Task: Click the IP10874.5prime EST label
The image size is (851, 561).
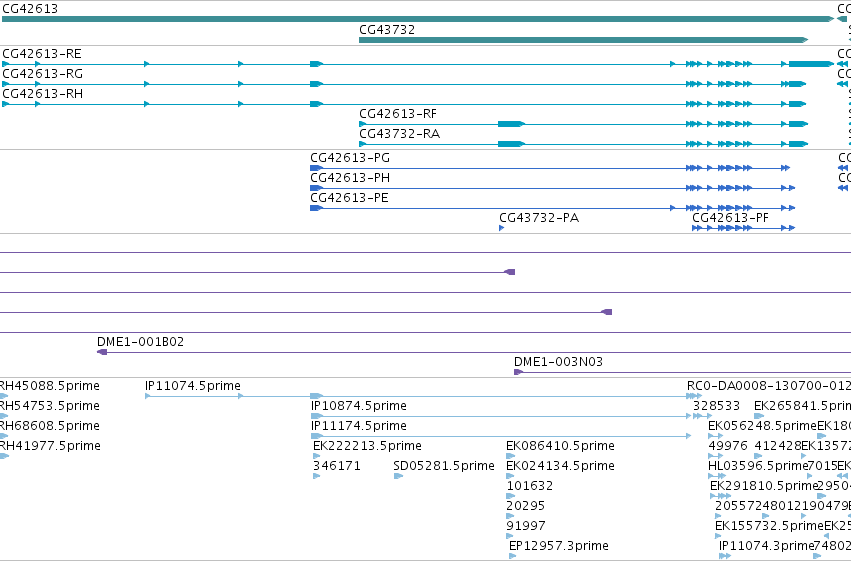Action: click(359, 406)
